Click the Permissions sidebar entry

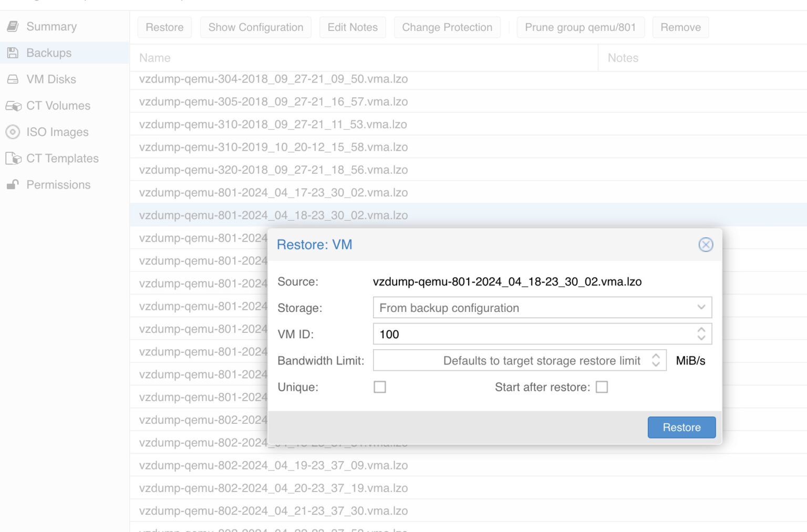pos(58,184)
